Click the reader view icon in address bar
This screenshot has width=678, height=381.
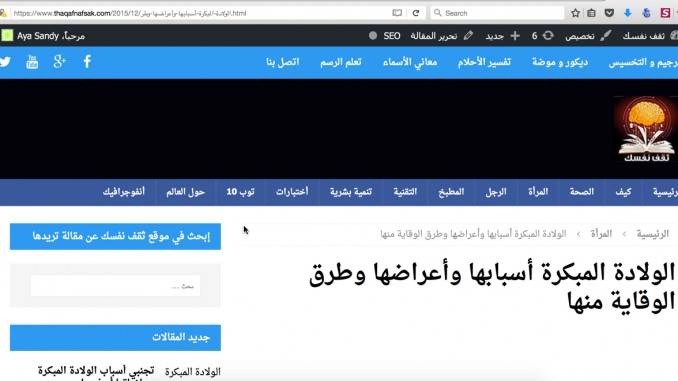397,13
